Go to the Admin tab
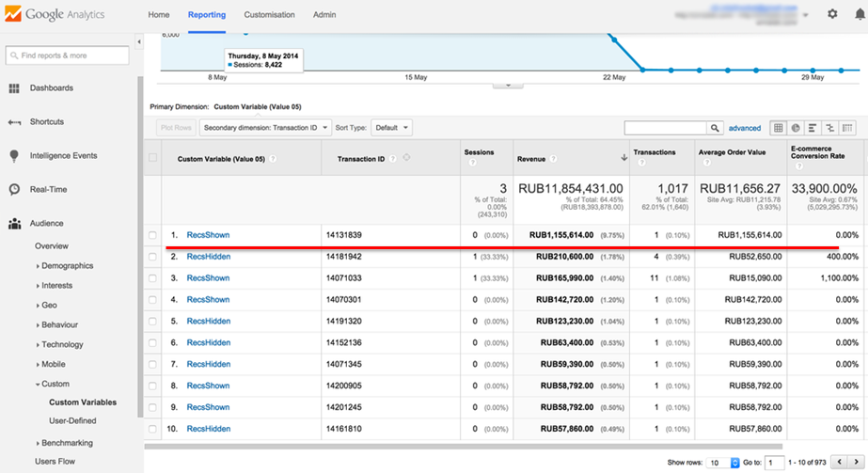The width and height of the screenshot is (868, 473). pyautogui.click(x=324, y=15)
